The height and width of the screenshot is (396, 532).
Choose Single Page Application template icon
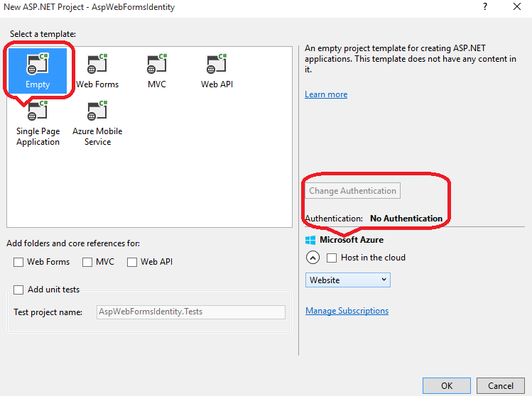(x=38, y=111)
